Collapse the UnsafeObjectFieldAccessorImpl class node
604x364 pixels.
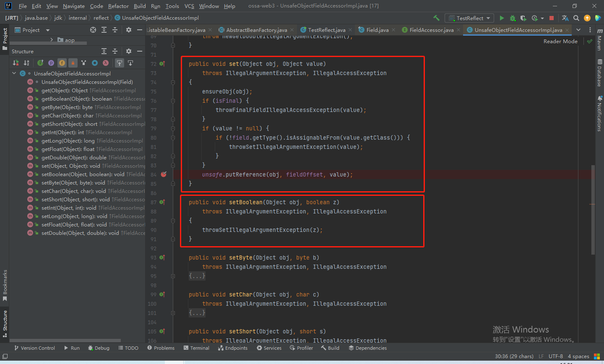(x=14, y=73)
